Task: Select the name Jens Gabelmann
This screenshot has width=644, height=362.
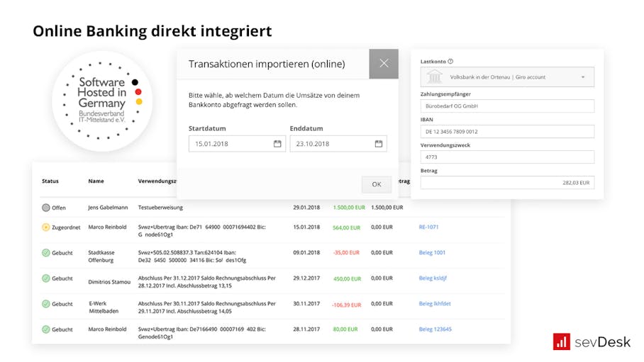Action: (x=108, y=208)
